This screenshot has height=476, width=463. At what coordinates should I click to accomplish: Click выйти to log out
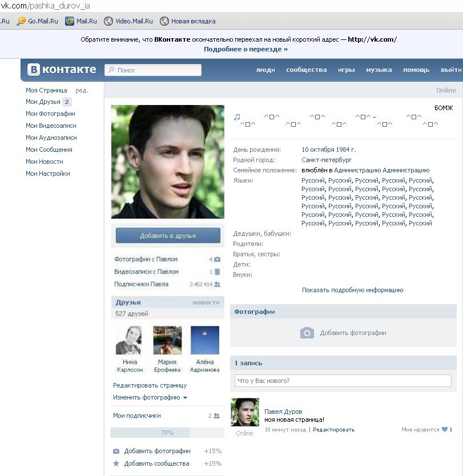click(x=451, y=70)
